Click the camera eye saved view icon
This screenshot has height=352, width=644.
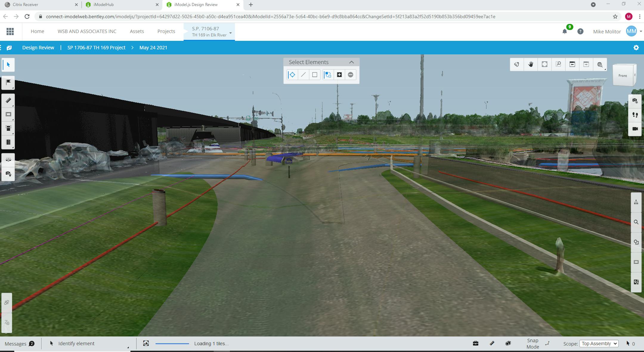(x=635, y=101)
